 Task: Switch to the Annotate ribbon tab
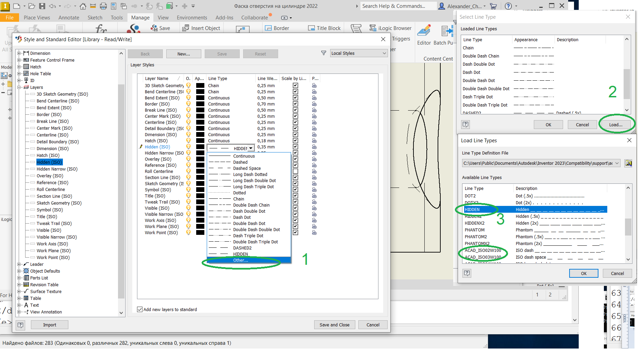[69, 17]
